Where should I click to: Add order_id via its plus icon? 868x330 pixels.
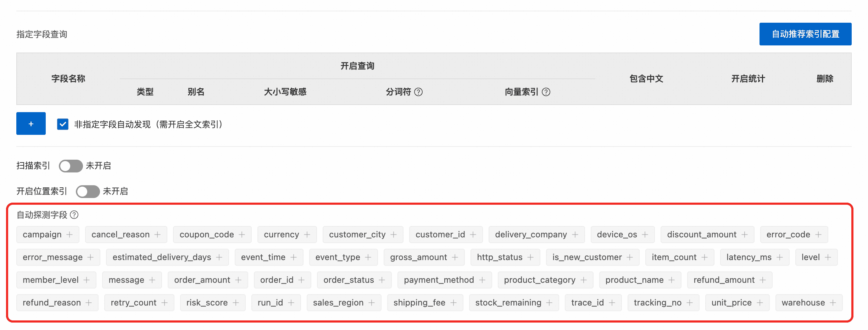301,280
